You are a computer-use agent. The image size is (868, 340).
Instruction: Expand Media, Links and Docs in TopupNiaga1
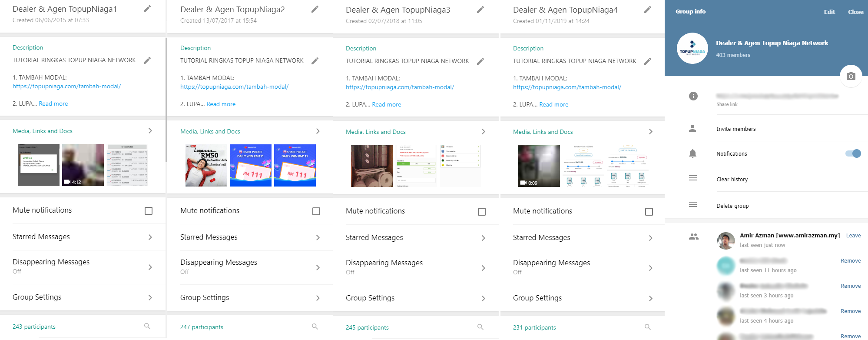[x=150, y=131]
